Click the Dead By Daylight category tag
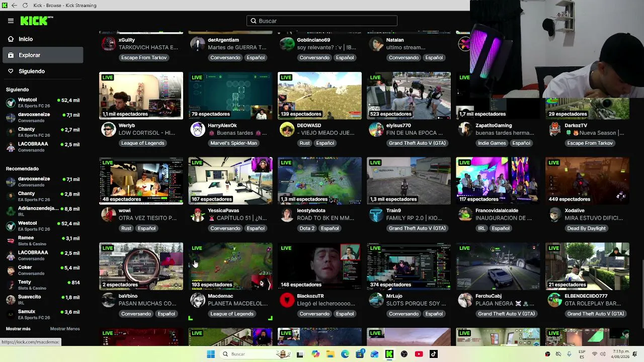The image size is (644, 362). (586, 229)
